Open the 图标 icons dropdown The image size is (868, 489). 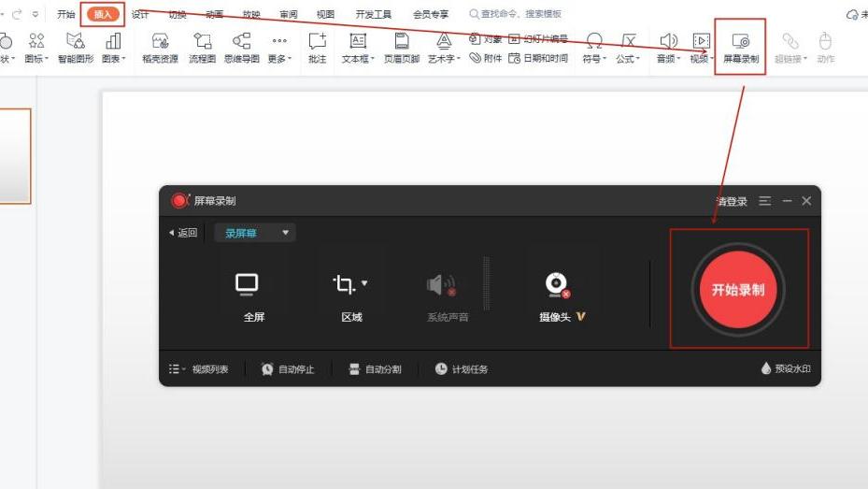pos(36,48)
